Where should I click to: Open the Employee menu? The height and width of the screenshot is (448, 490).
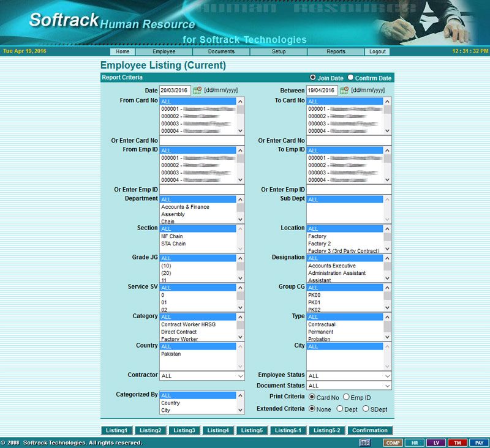pos(164,52)
